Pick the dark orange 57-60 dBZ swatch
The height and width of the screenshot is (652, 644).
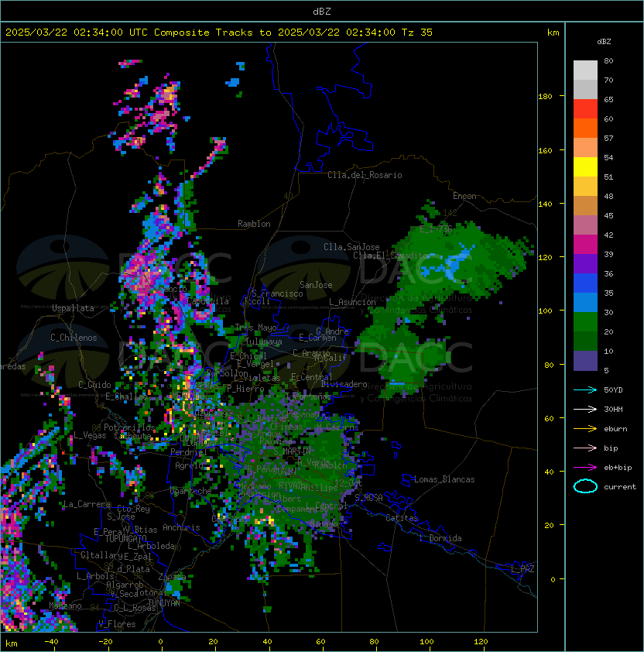tap(585, 128)
